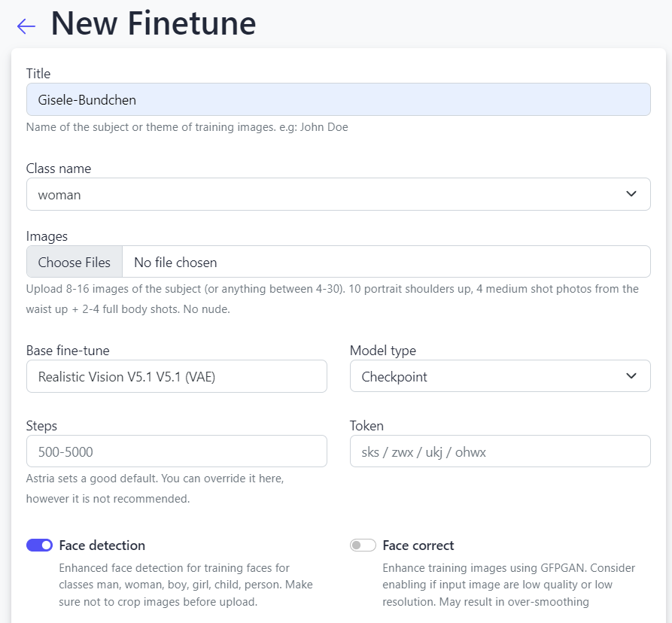Click the 'Face correct' bold label text
Viewport: 672px width, 623px height.
[418, 546]
